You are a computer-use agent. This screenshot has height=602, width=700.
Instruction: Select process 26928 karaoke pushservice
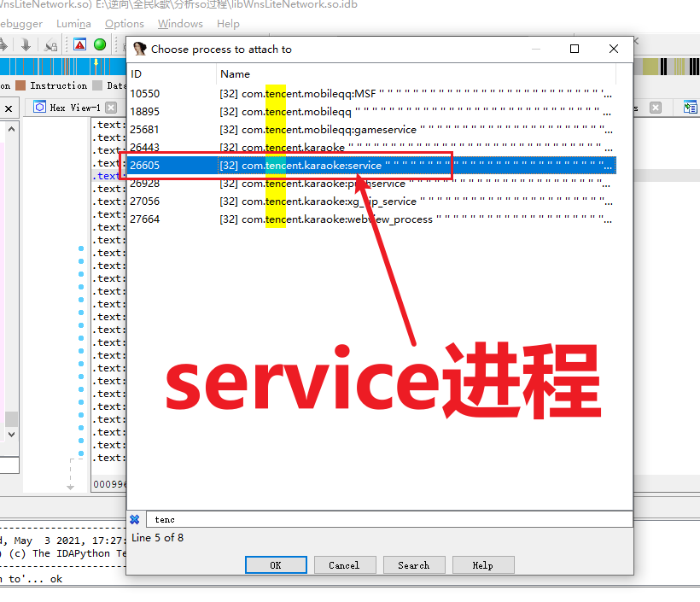click(x=372, y=184)
